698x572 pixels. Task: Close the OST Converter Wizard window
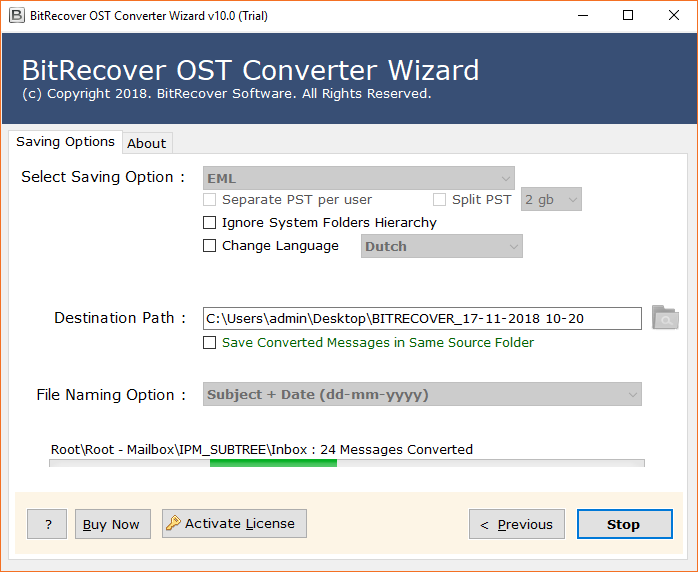(674, 16)
